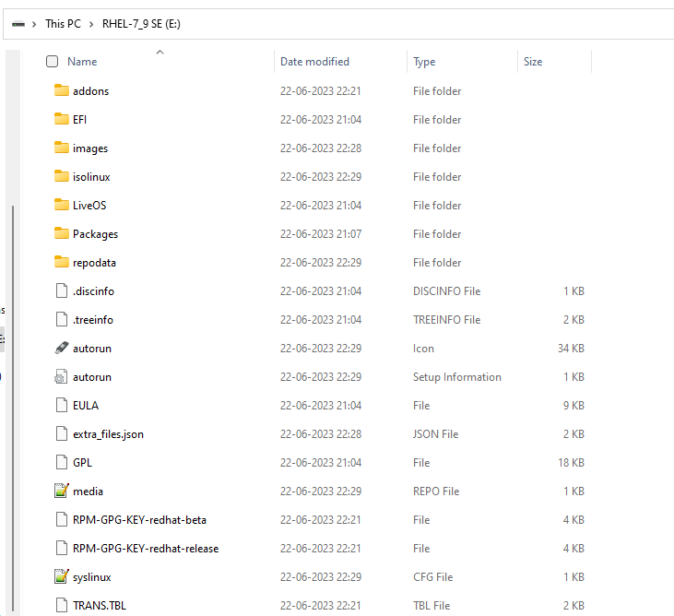Click the addons folder icon

click(x=62, y=90)
